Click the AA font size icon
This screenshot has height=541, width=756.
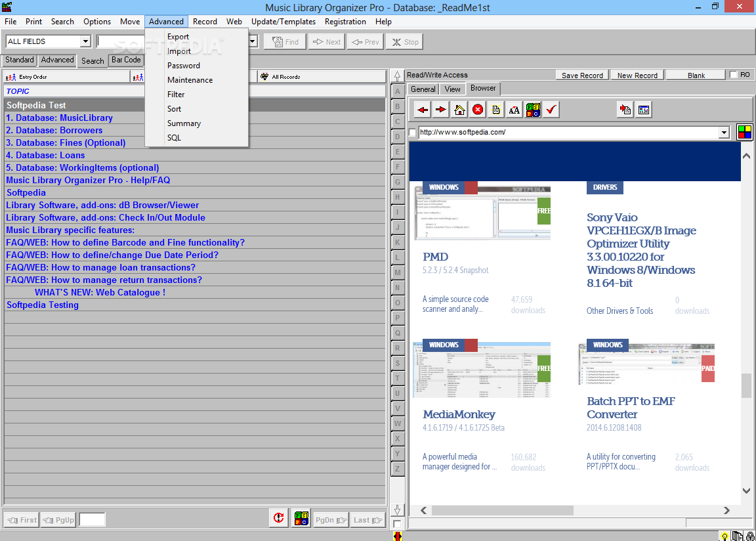pos(514,110)
